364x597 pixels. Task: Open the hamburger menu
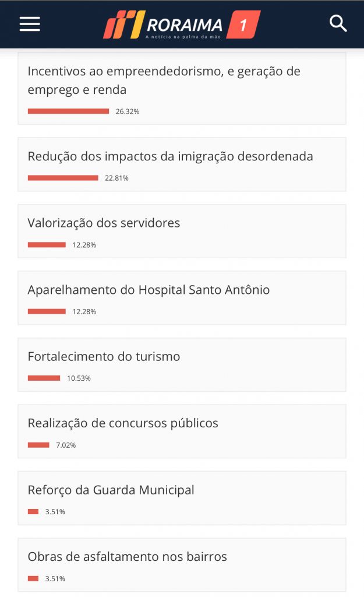[30, 24]
